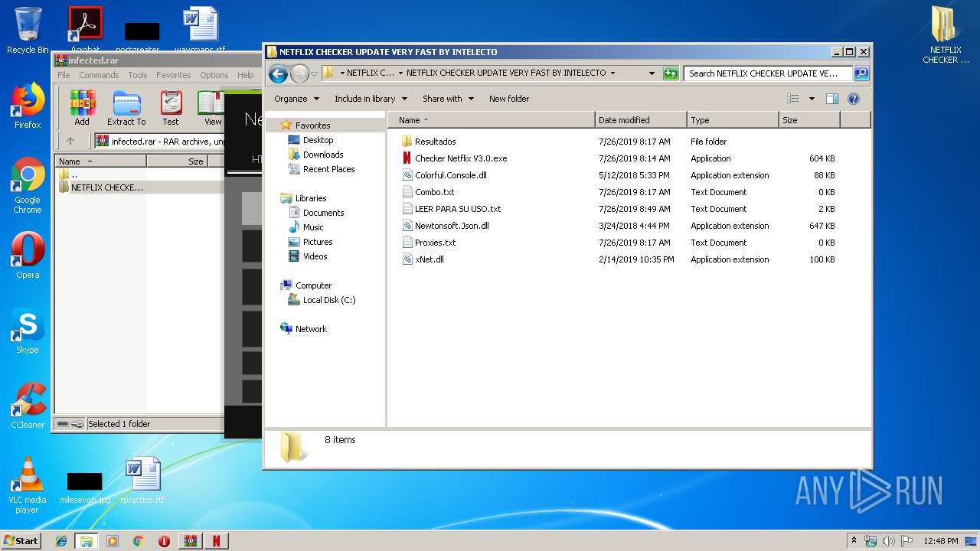
Task: Go up one level in WinRAR
Action: pyautogui.click(x=70, y=141)
